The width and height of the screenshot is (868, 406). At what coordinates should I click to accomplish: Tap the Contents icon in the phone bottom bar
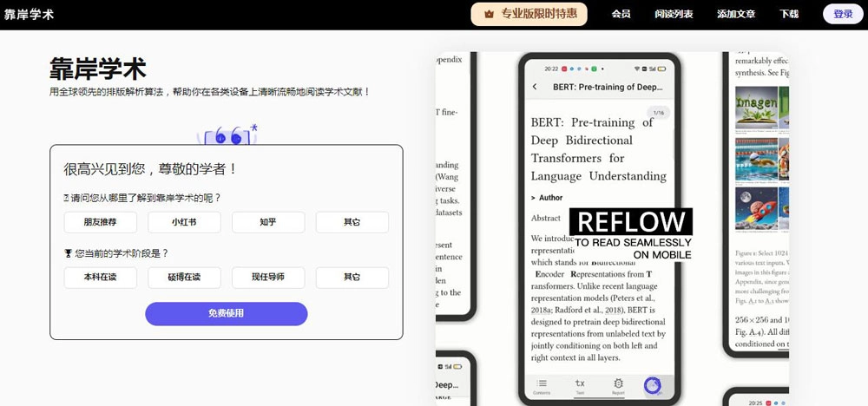(542, 386)
